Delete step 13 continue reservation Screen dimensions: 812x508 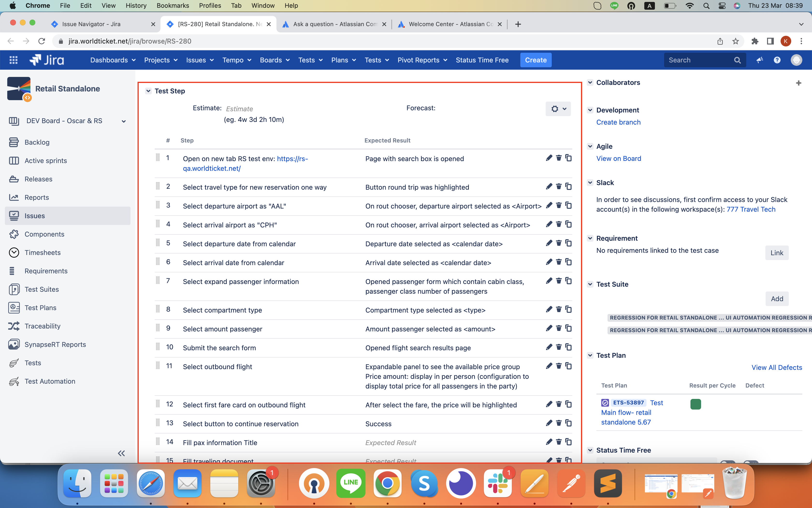tap(559, 423)
